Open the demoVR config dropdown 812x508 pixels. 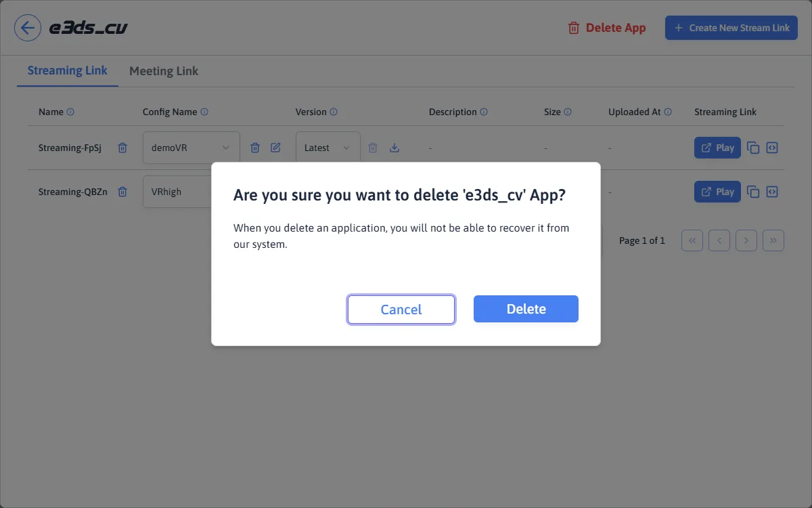click(191, 148)
